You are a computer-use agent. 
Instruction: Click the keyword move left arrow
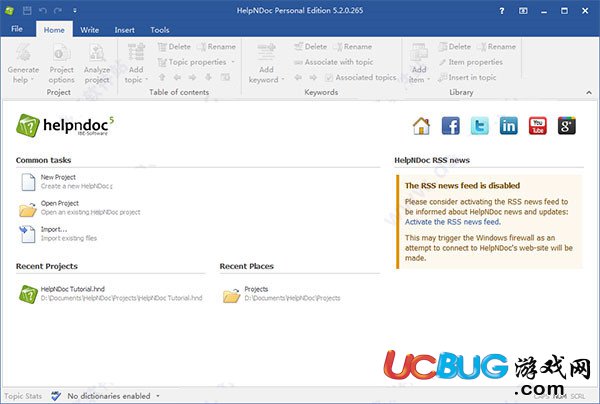tap(298, 77)
